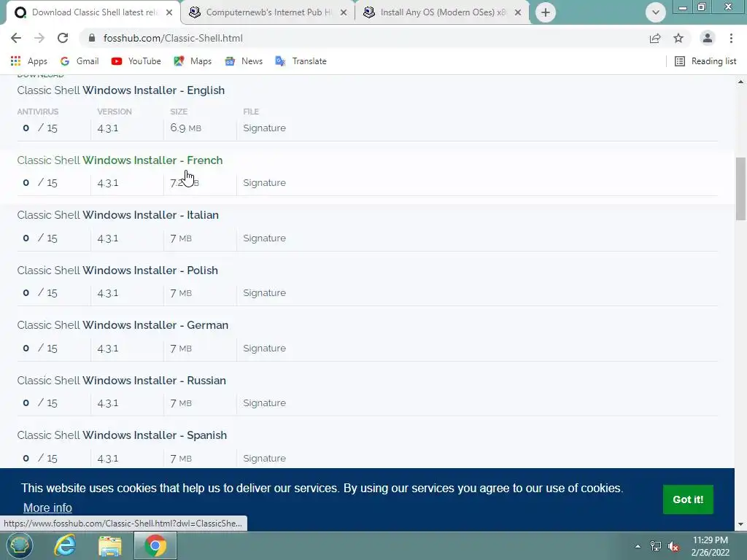Open Signature link for Italian installer
747x560 pixels.
click(x=264, y=238)
